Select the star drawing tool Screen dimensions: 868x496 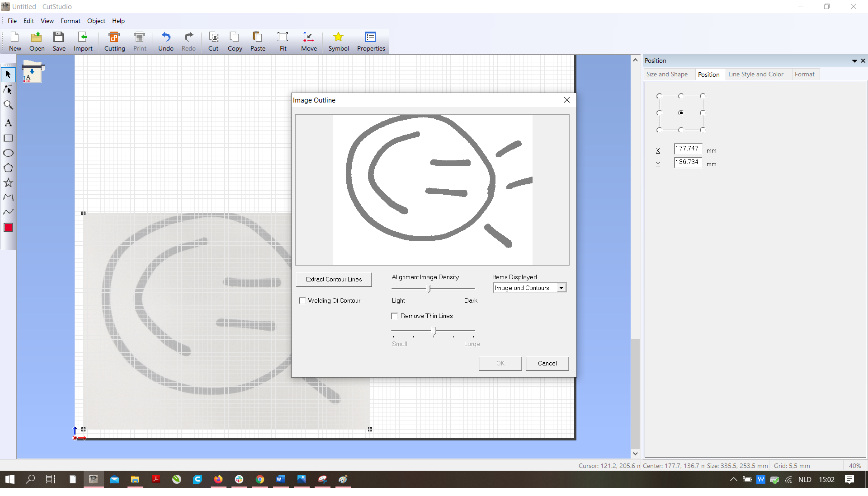[x=8, y=183]
